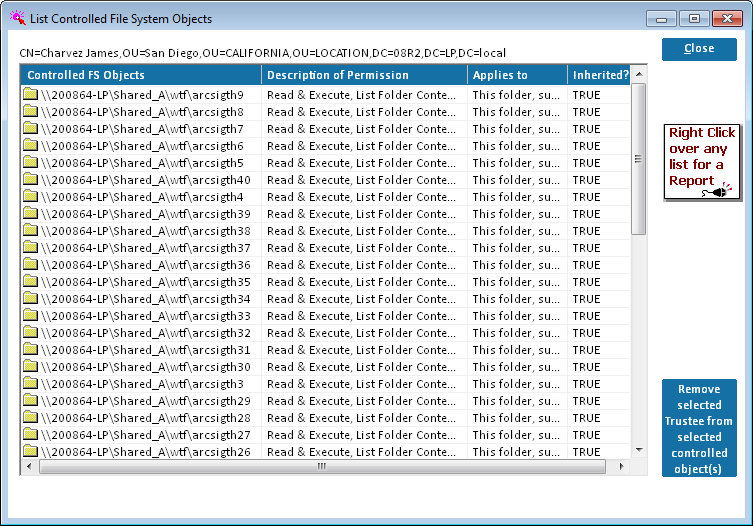The height and width of the screenshot is (526, 753).
Task: Click the horizontal scrollbar left arrow
Action: click(x=28, y=467)
